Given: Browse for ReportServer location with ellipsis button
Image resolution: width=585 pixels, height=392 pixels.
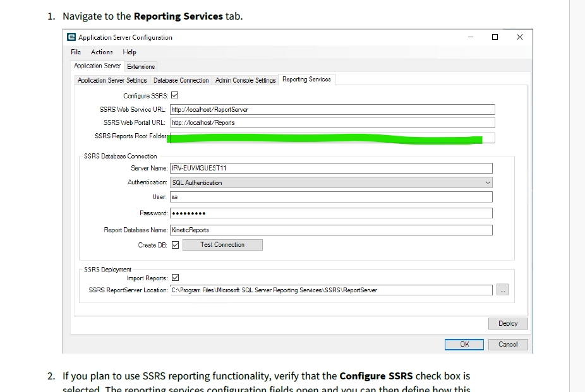Looking at the screenshot, I should coord(502,290).
